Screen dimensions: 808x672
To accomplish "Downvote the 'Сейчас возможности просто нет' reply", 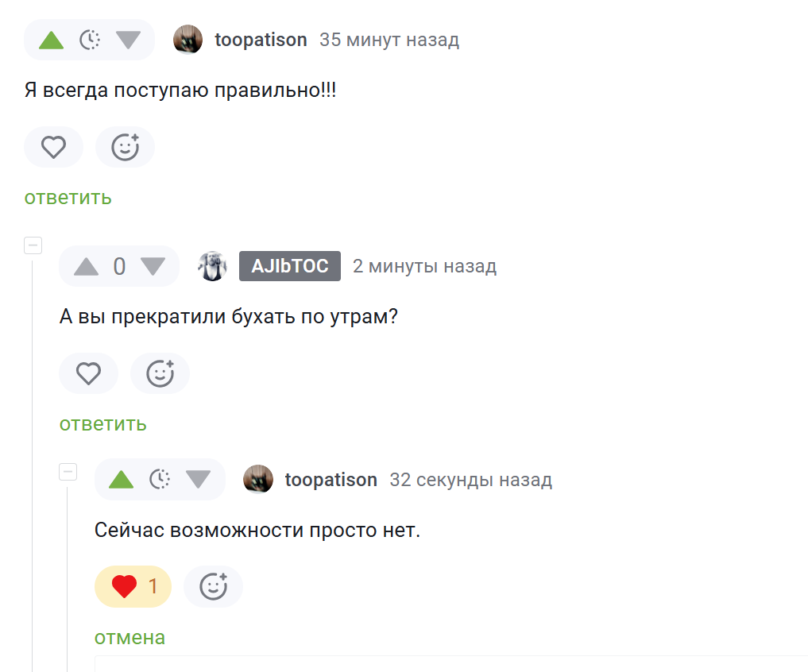I will point(198,480).
